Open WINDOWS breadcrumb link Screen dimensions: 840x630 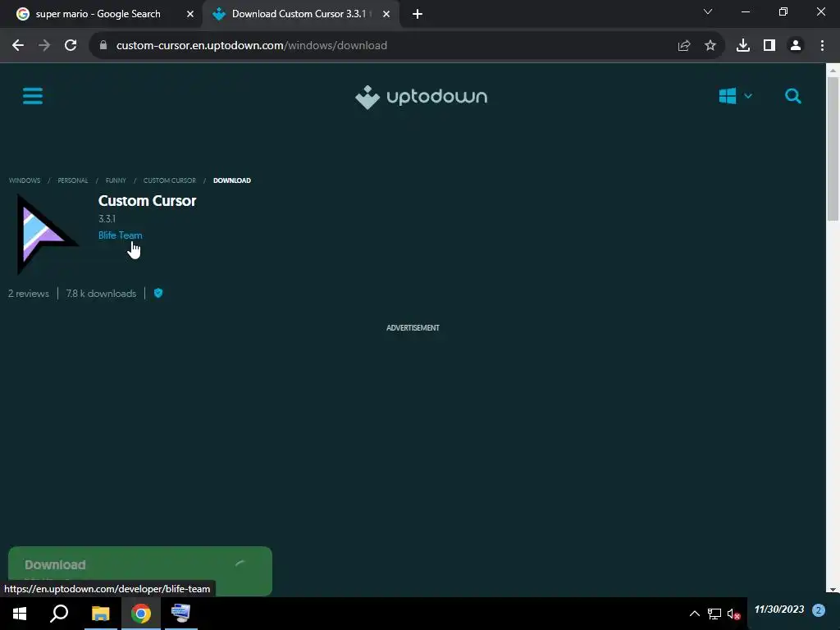click(x=25, y=180)
